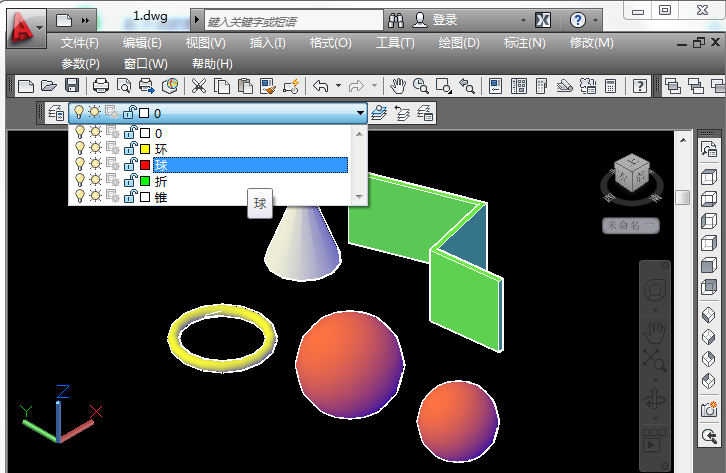The width and height of the screenshot is (726, 473).
Task: Open the 帮助(H) menu
Action: click(212, 63)
